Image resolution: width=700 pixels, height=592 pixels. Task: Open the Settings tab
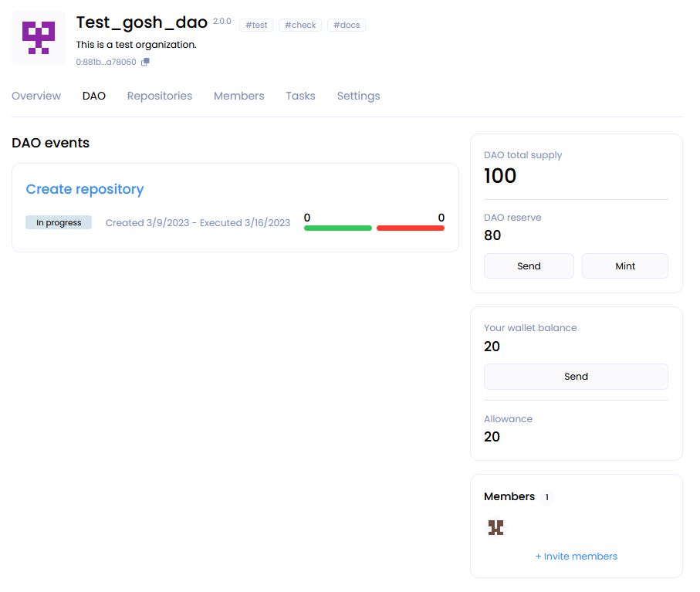[x=358, y=96]
